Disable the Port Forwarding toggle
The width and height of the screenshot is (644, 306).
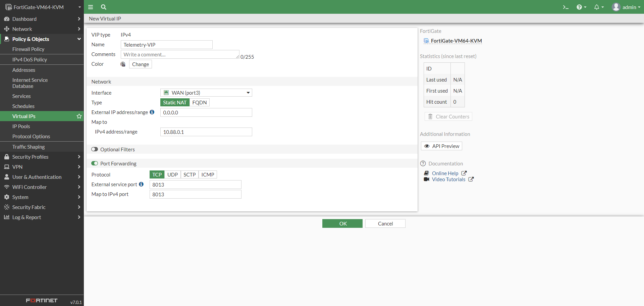95,163
